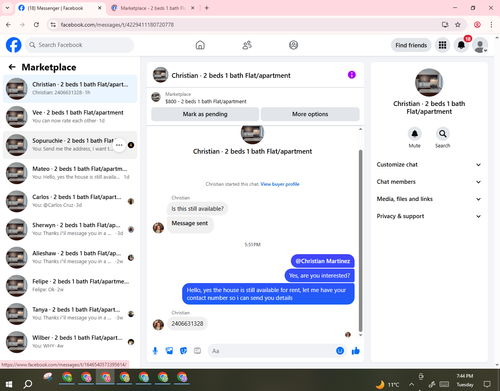Click the Home icon in top navigation
This screenshot has height=391, width=500.
click(x=200, y=45)
